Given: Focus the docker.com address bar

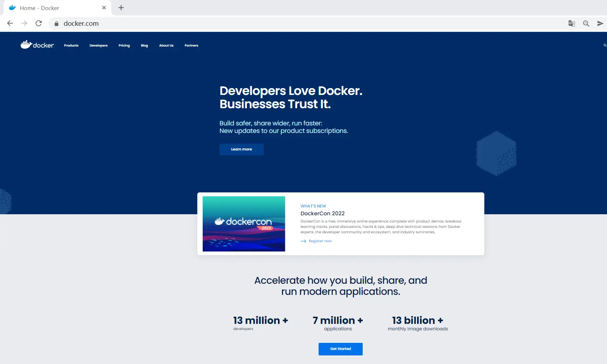Looking at the screenshot, I should 309,23.
